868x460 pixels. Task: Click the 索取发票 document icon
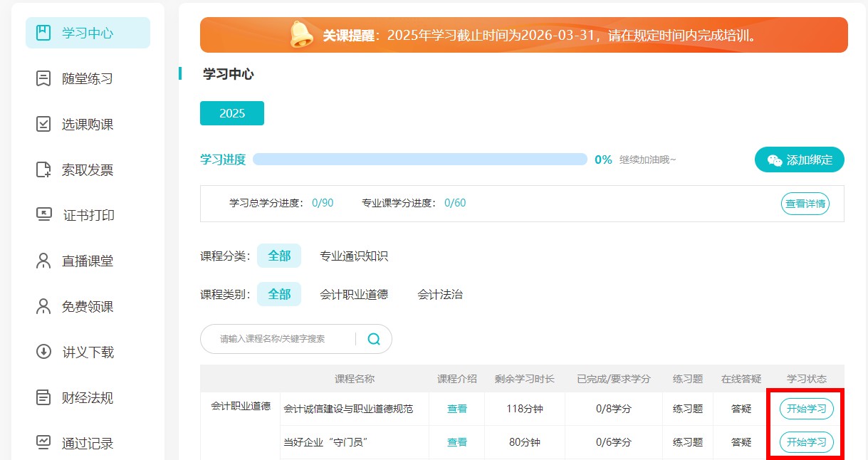point(43,169)
